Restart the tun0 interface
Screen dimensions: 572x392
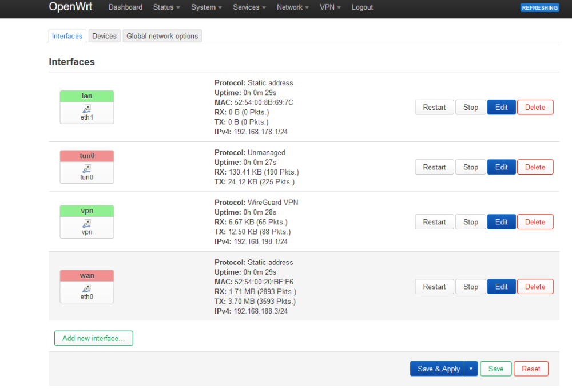[x=435, y=167]
